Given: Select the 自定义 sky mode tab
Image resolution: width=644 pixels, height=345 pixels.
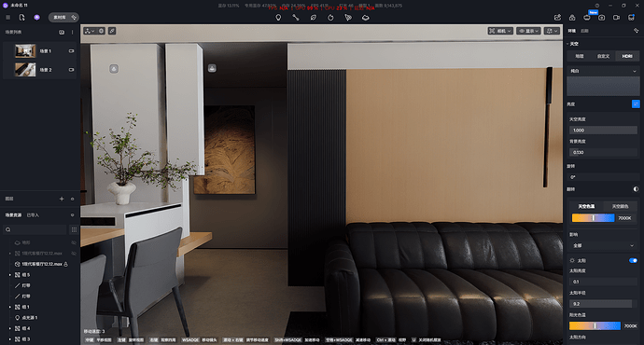Looking at the screenshot, I should 603,56.
